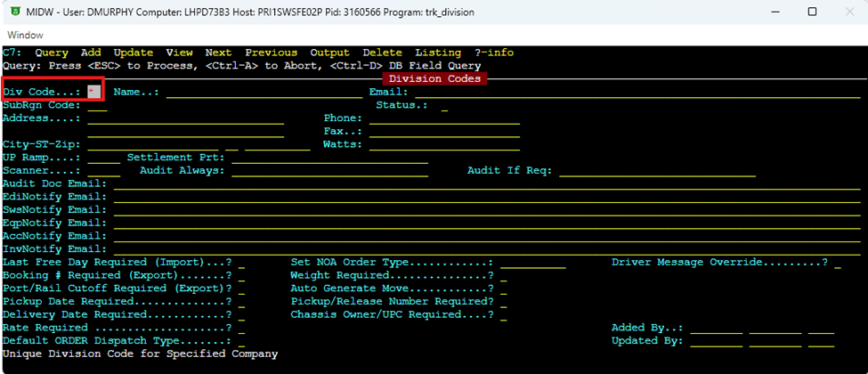This screenshot has width=868, height=374.
Task: Click the AccNotify Email field
Action: (487, 236)
